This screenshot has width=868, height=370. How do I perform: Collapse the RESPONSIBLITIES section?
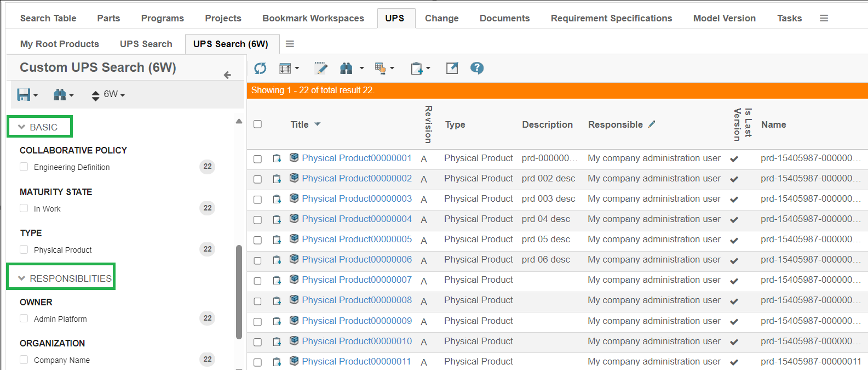tap(22, 278)
